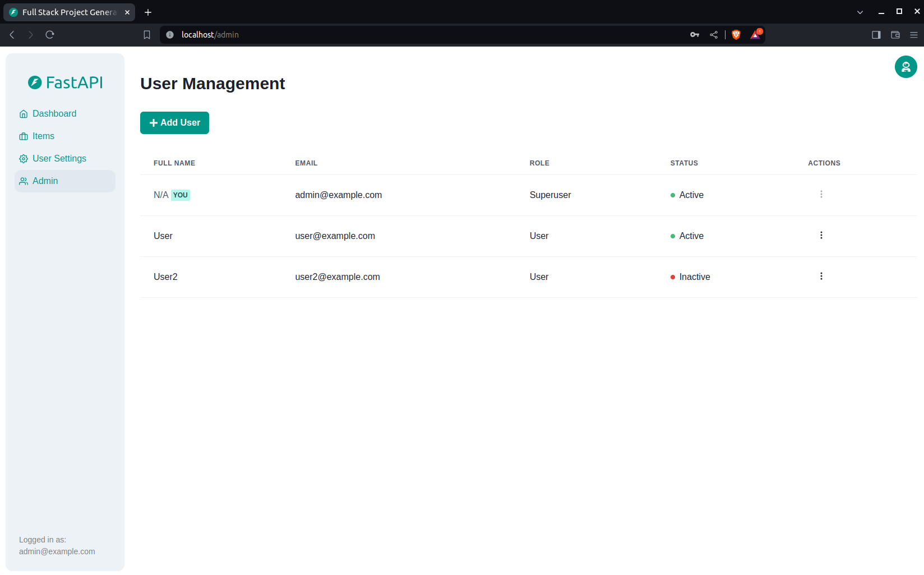Click inside the address bar

[x=336, y=34]
